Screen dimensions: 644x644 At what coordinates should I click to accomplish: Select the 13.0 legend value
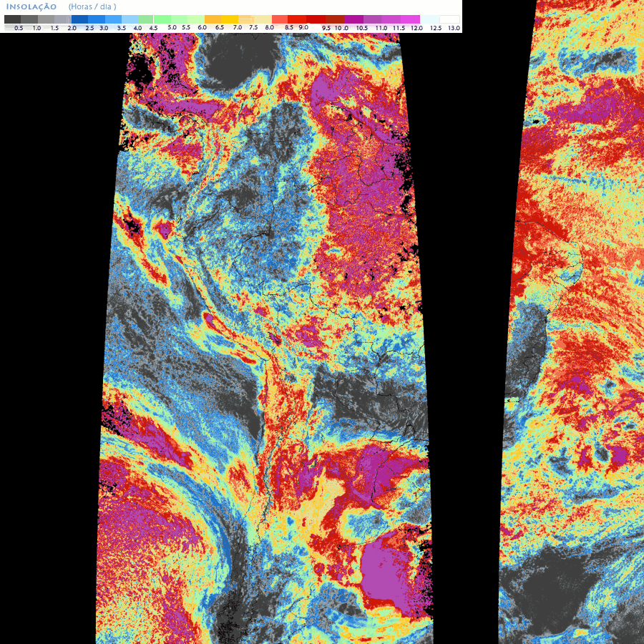tap(454, 29)
